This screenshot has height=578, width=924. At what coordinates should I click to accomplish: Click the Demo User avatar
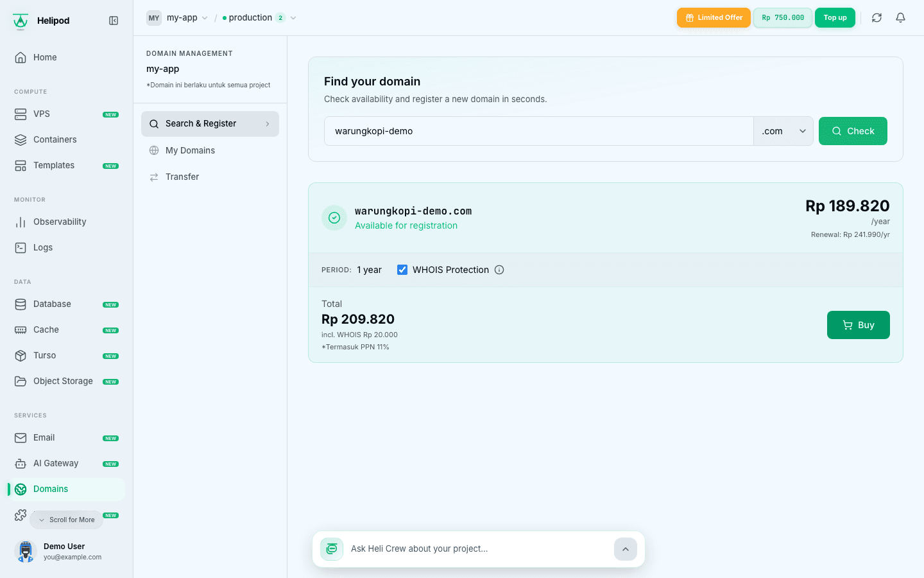click(26, 551)
